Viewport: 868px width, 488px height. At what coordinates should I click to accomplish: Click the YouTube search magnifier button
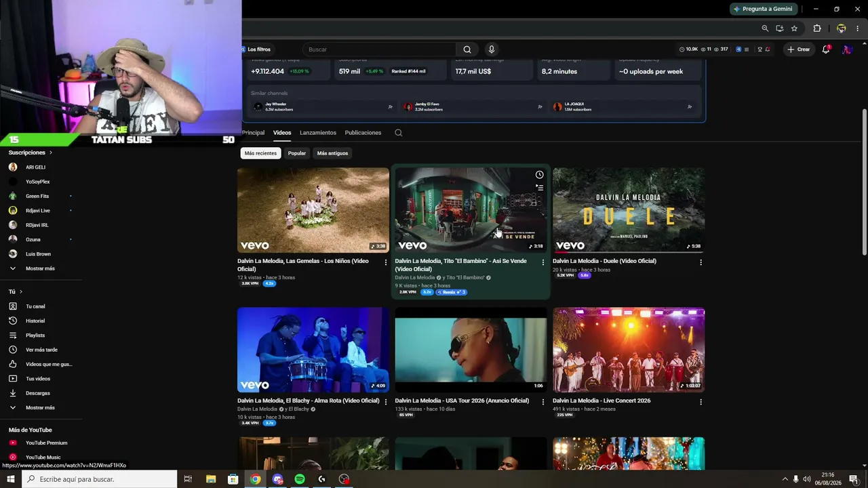pyautogui.click(x=467, y=49)
